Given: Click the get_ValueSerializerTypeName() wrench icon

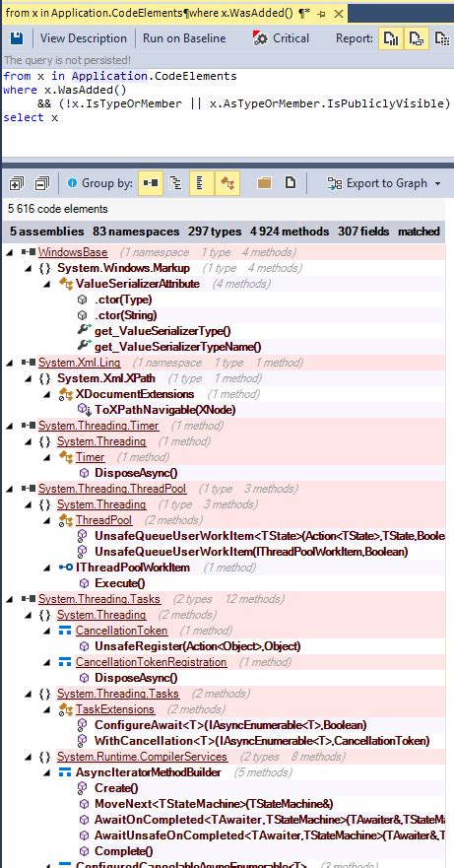Looking at the screenshot, I should point(84,347).
